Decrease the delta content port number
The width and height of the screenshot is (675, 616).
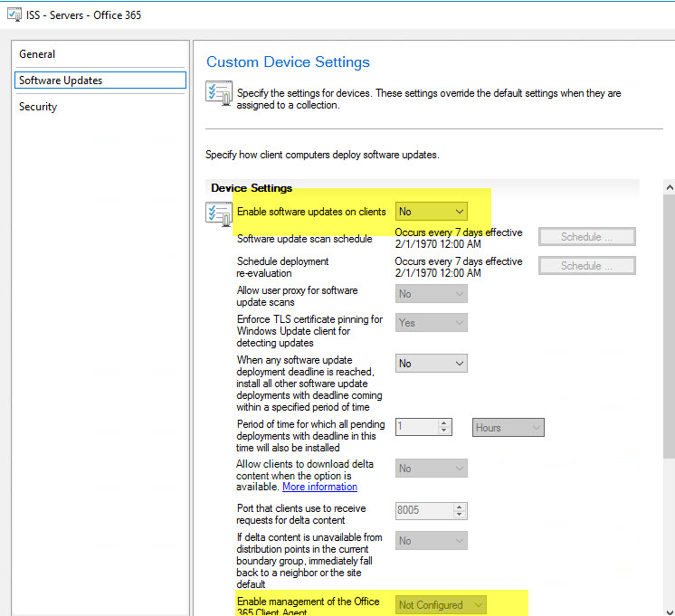pos(460,515)
